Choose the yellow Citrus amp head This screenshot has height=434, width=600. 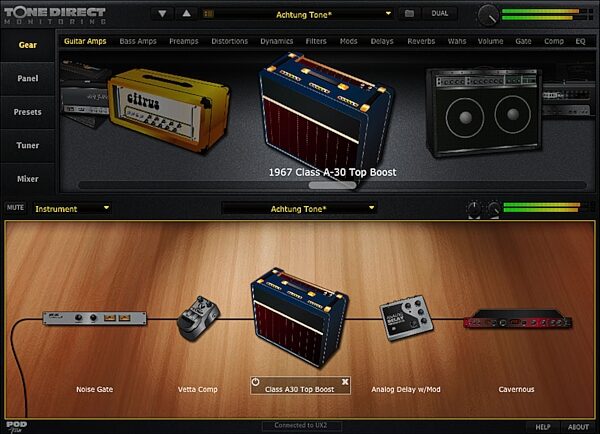click(x=168, y=109)
